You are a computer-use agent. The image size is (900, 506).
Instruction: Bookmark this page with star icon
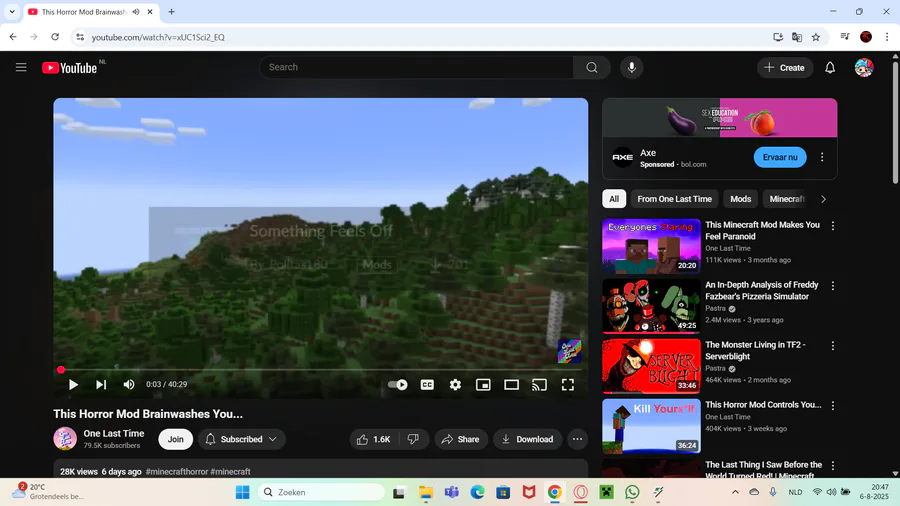pos(816,37)
